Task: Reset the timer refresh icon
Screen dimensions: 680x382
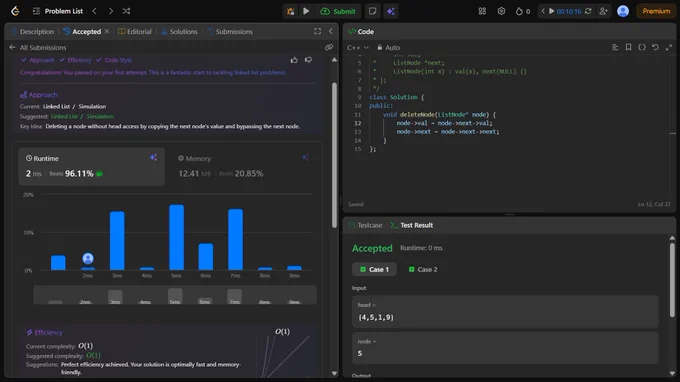Action: coord(588,11)
